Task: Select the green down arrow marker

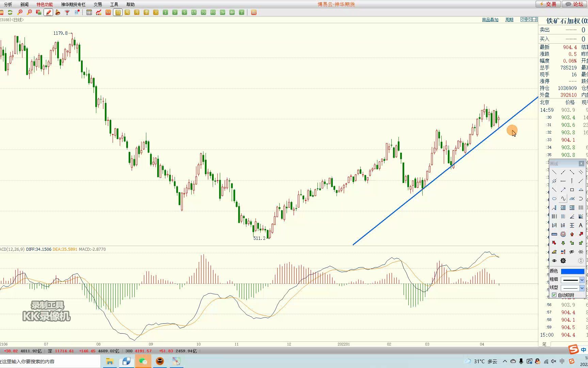Action: coord(563,243)
